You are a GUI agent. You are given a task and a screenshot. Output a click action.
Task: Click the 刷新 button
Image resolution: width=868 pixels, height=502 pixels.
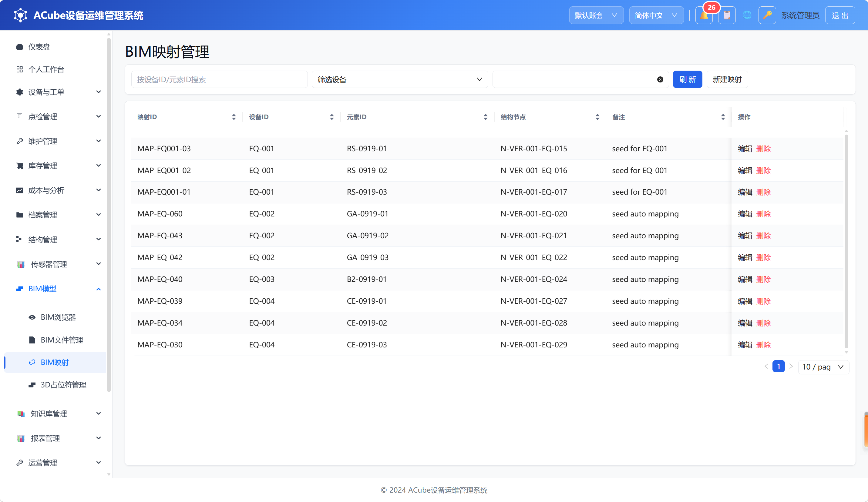(x=687, y=79)
